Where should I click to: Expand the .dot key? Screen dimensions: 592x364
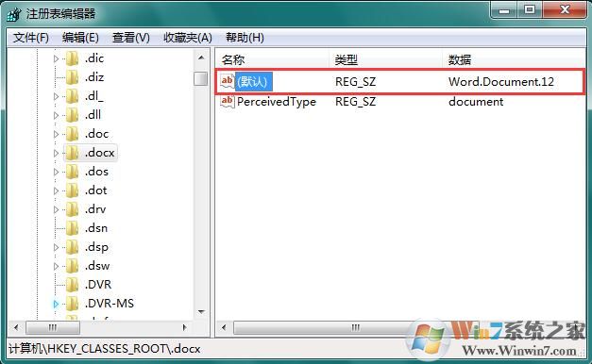click(x=56, y=190)
